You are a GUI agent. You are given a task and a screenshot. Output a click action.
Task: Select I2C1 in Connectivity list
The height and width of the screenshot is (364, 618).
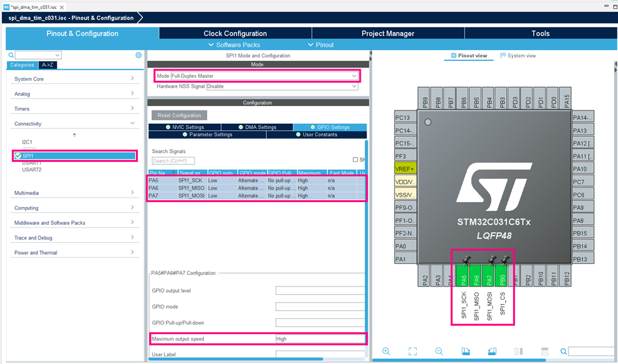click(27, 142)
